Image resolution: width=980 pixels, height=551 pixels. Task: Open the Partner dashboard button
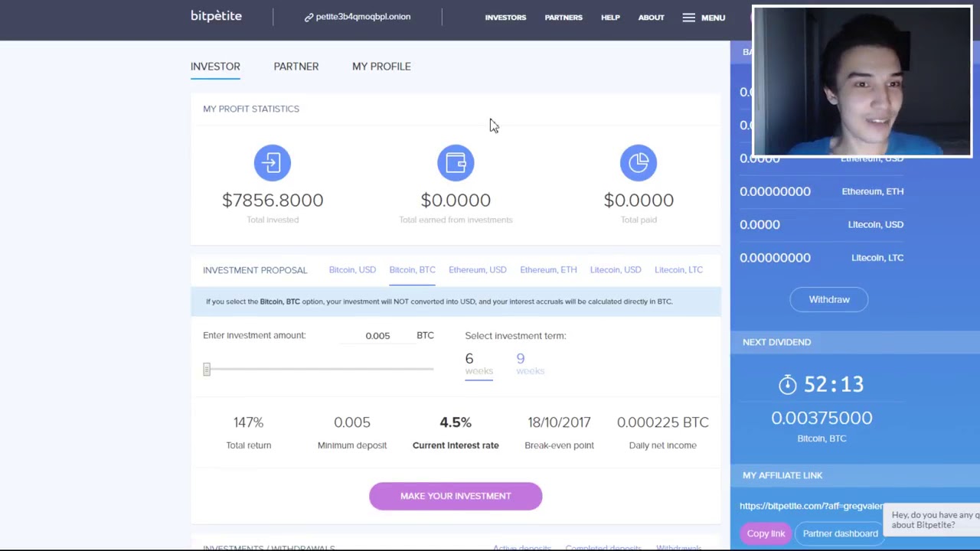[x=840, y=533]
